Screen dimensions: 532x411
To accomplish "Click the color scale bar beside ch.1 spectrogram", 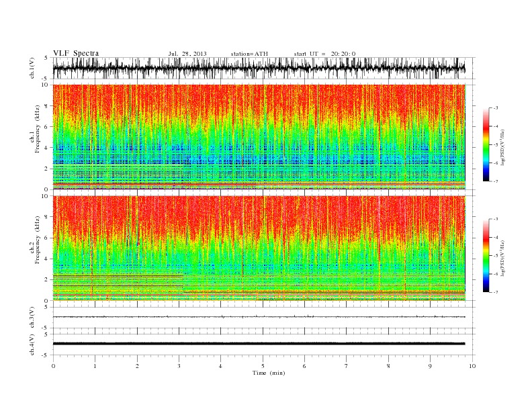I will 486,144.
